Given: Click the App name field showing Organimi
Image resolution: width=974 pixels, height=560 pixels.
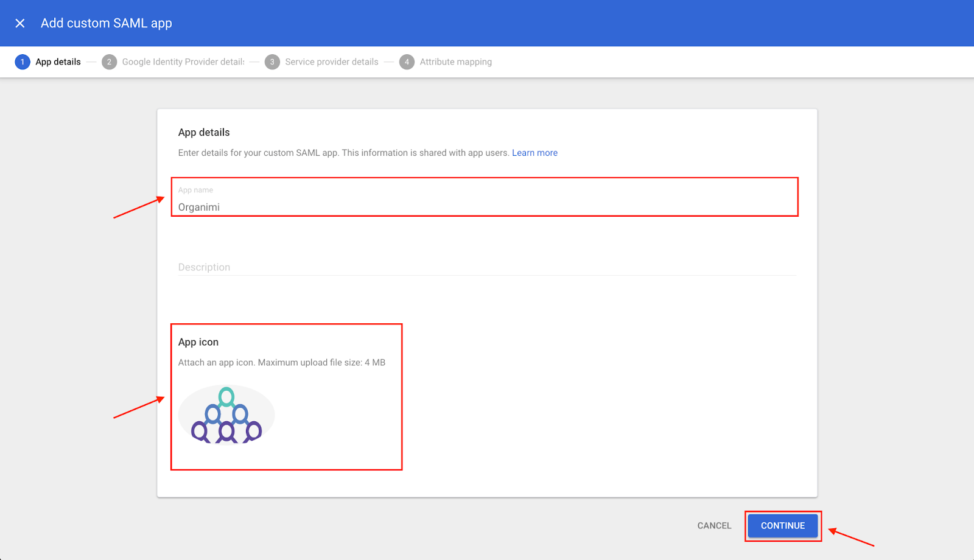Looking at the screenshot, I should (485, 201).
